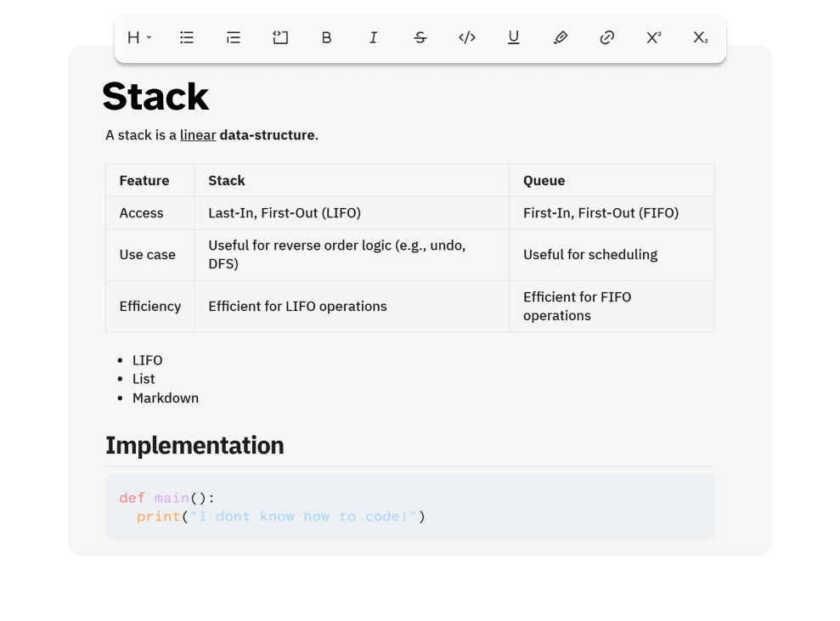Click the Implementation heading
This screenshot has width=840, height=621.
point(194,445)
